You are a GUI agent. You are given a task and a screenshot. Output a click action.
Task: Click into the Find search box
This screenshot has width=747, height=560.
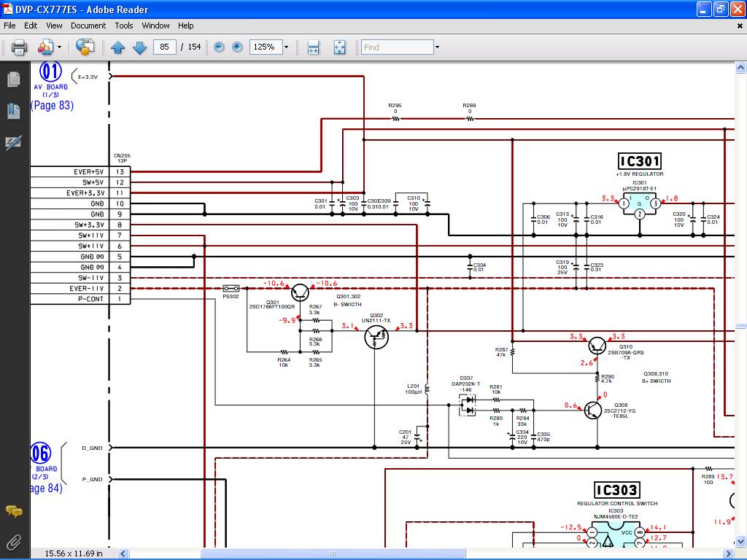pyautogui.click(x=398, y=47)
